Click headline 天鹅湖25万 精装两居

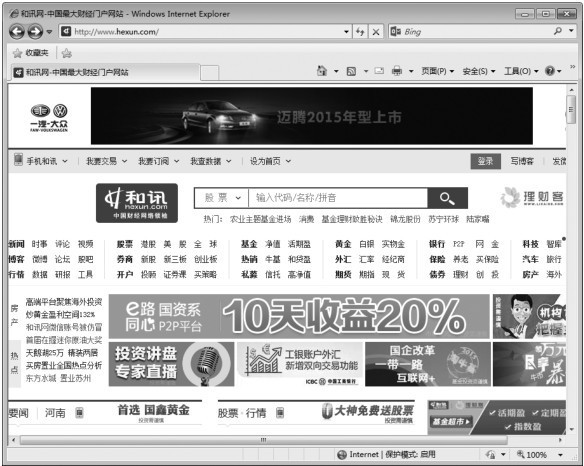(x=62, y=352)
